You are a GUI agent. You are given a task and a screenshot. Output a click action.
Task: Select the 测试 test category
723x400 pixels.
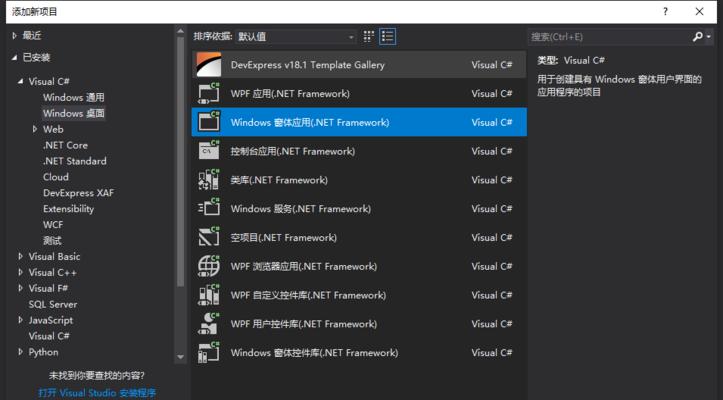point(52,240)
